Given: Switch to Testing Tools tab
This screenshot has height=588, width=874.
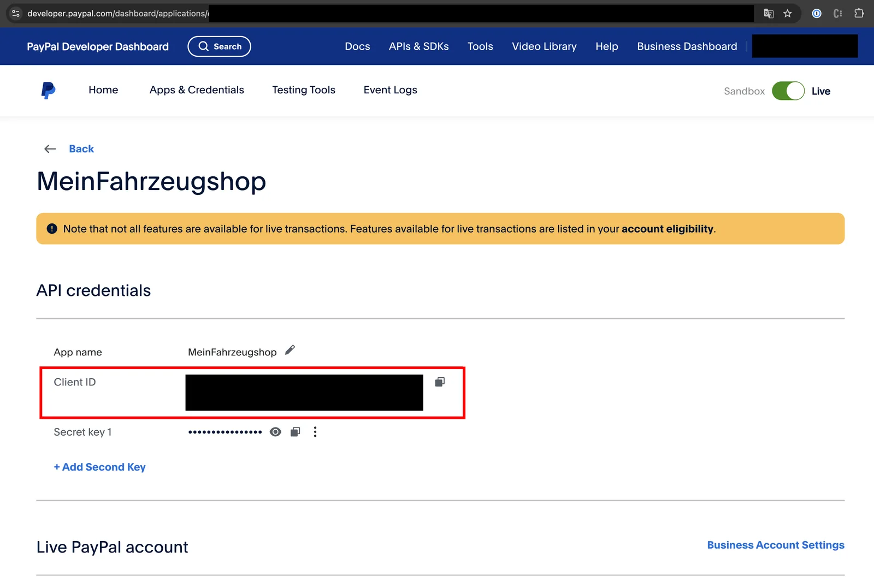Looking at the screenshot, I should (304, 90).
